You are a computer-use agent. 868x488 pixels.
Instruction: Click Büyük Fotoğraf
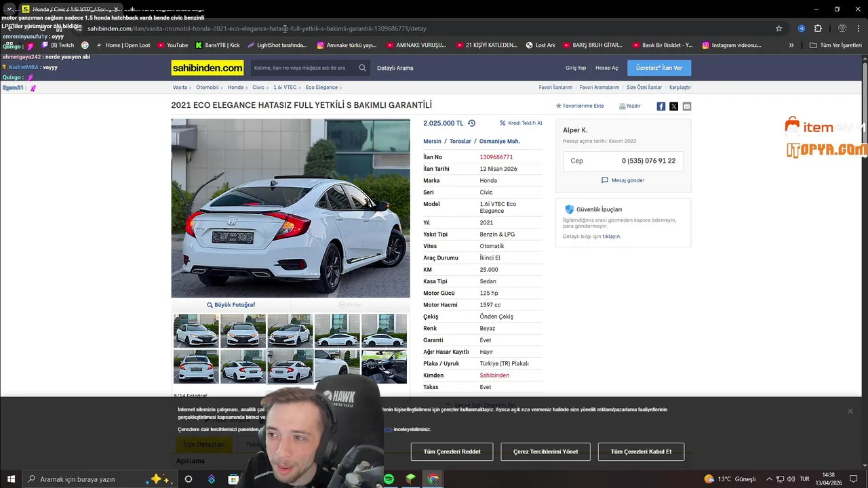pyautogui.click(x=231, y=305)
